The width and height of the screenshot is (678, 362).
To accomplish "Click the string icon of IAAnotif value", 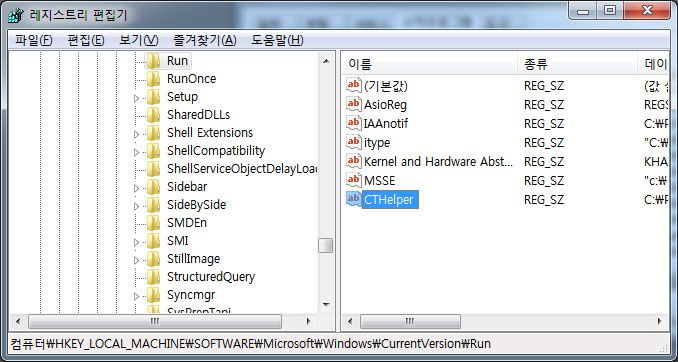I will click(354, 123).
